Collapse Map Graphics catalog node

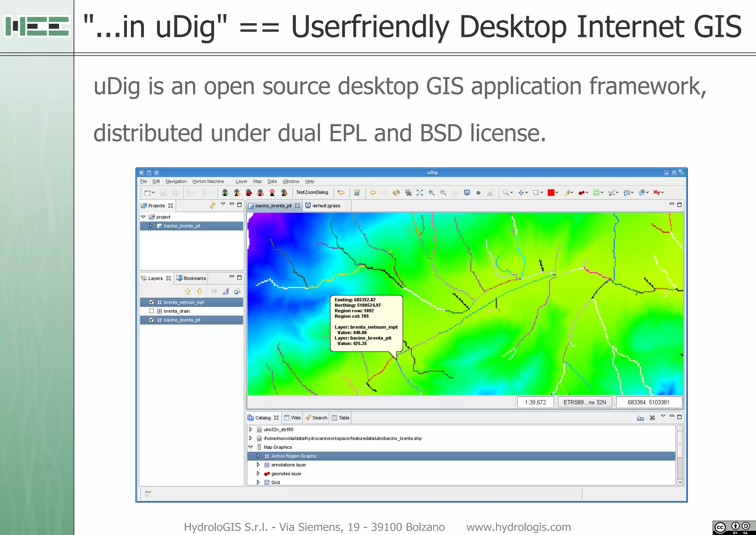251,447
